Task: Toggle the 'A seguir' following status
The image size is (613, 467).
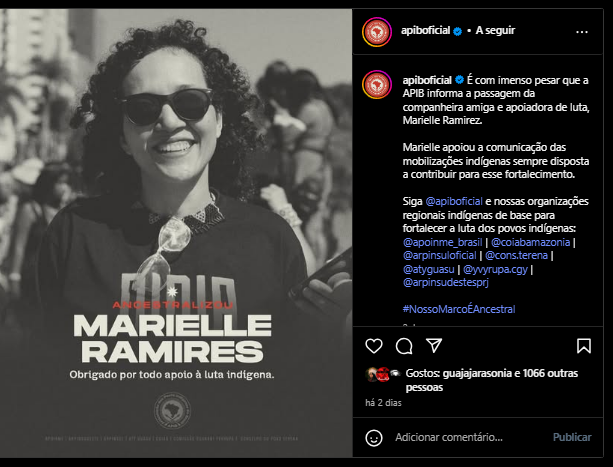Action: click(x=495, y=30)
